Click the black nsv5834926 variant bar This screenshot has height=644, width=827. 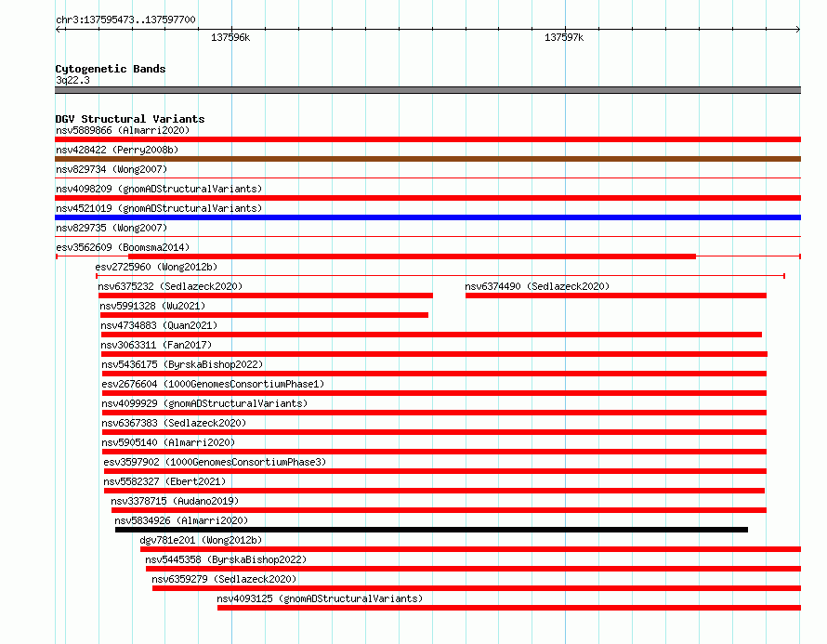pos(431,530)
